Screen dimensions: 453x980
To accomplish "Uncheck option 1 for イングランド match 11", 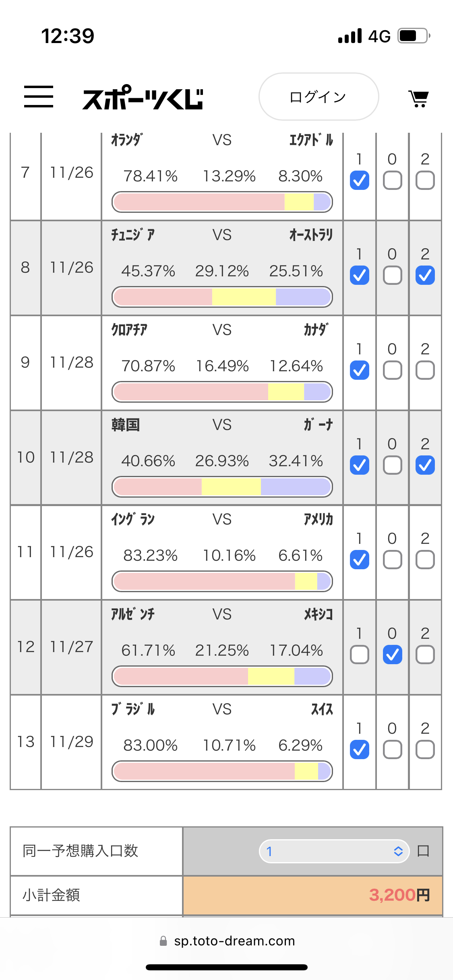I will pos(360,560).
